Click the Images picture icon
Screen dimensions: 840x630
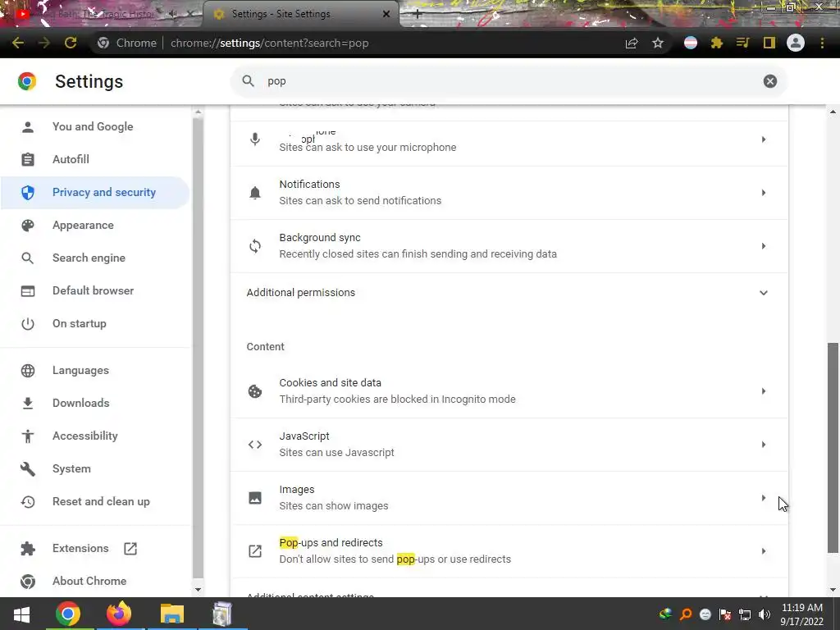255,498
